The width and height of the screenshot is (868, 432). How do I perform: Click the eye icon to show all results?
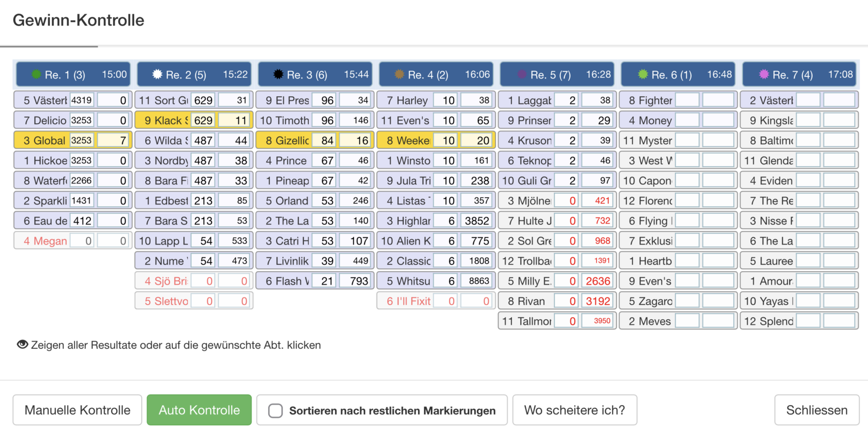(x=22, y=344)
